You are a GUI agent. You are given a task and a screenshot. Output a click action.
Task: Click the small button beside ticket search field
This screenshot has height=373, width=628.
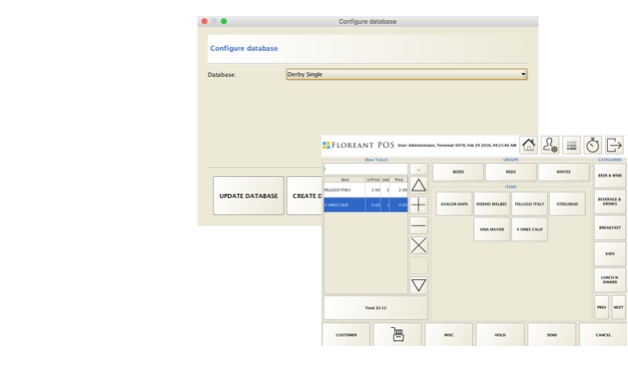pos(419,169)
